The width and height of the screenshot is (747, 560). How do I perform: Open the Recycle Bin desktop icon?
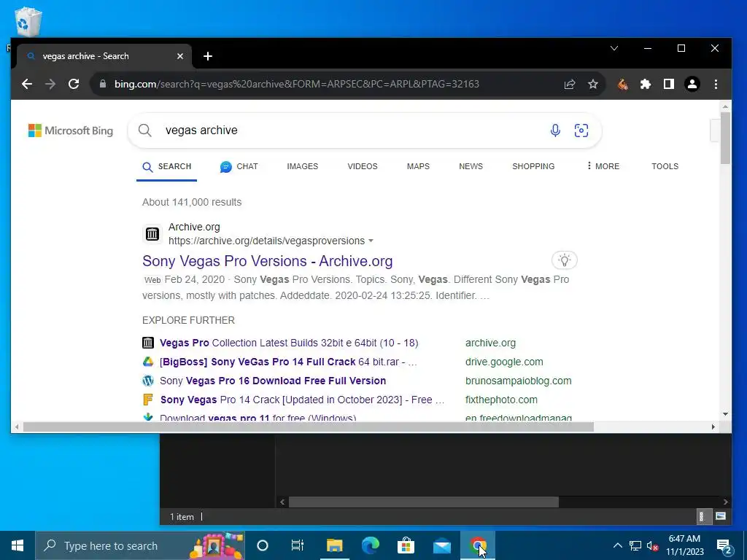pos(28,22)
